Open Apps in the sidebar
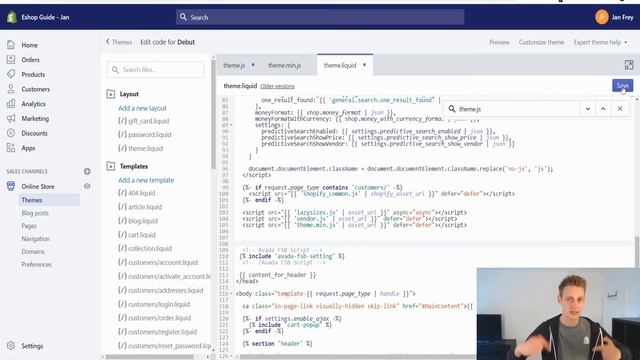Image resolution: width=640 pixels, height=360 pixels. click(x=28, y=148)
